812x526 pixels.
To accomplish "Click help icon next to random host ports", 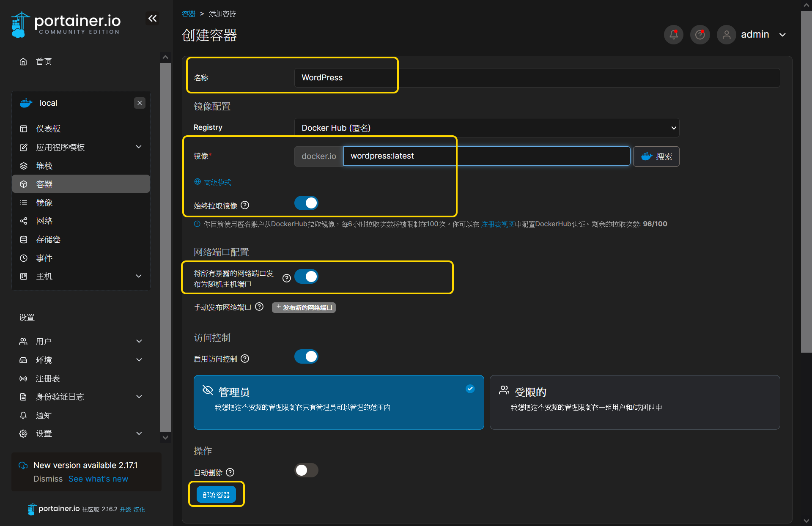I will click(x=287, y=278).
